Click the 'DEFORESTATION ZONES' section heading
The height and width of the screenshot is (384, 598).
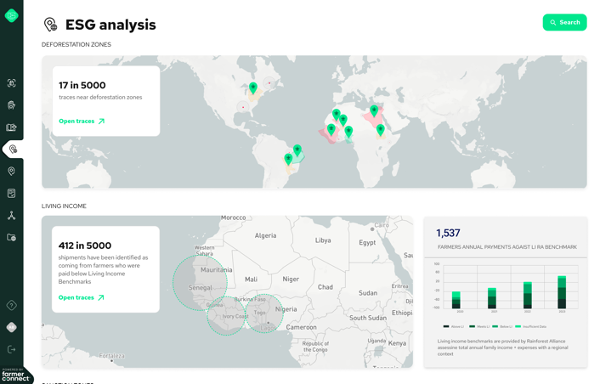point(76,45)
